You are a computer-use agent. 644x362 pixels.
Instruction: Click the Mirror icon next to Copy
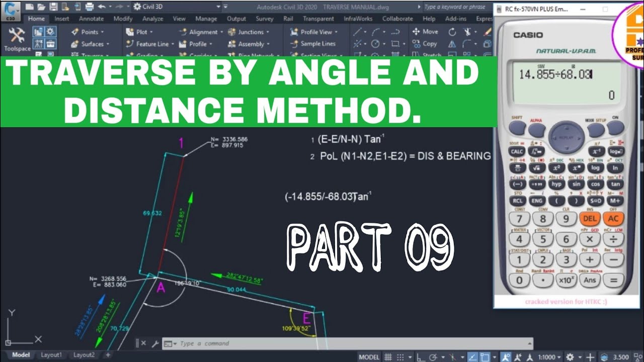click(x=452, y=44)
